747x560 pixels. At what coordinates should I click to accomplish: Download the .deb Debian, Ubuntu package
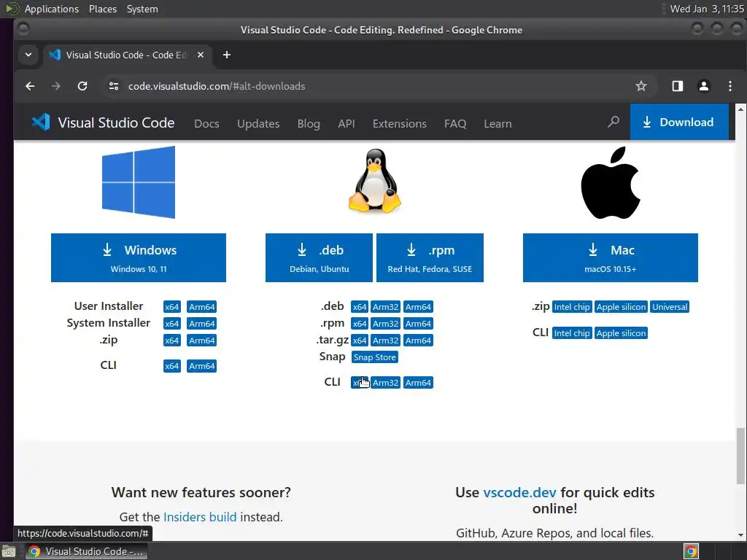coord(320,257)
